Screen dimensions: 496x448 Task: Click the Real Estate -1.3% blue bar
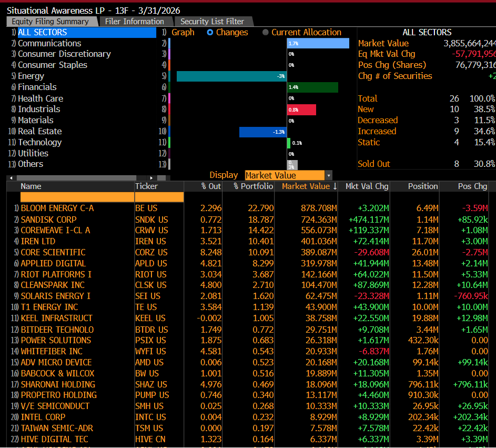(x=263, y=132)
